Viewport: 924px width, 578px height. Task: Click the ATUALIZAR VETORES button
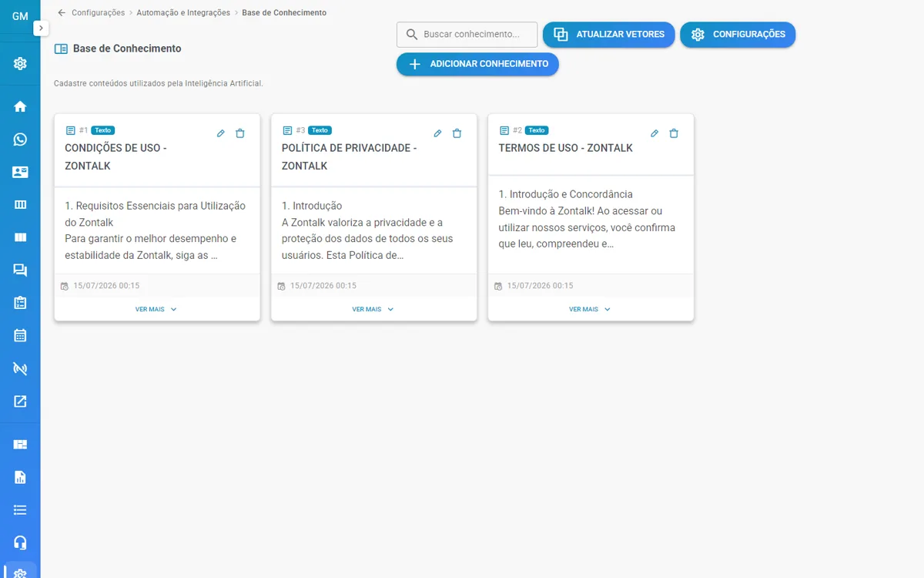[x=609, y=35]
